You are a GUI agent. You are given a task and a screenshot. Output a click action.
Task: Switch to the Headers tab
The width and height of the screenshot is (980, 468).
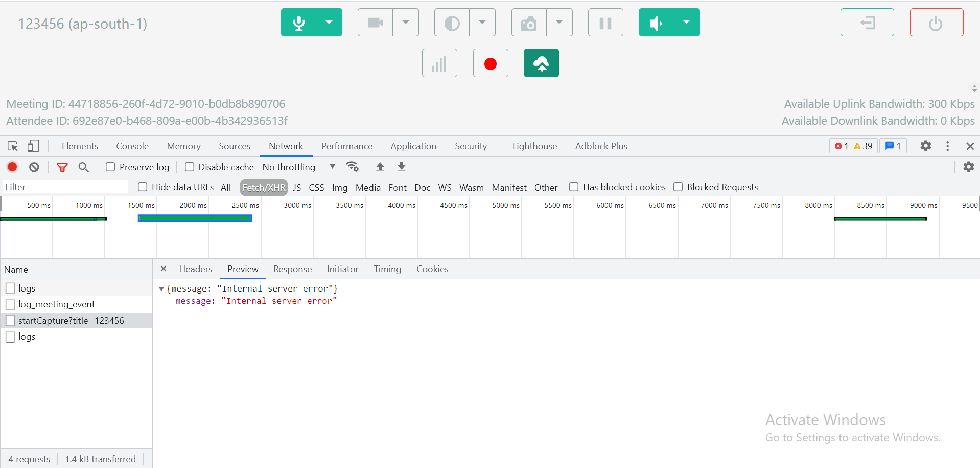pyautogui.click(x=196, y=269)
